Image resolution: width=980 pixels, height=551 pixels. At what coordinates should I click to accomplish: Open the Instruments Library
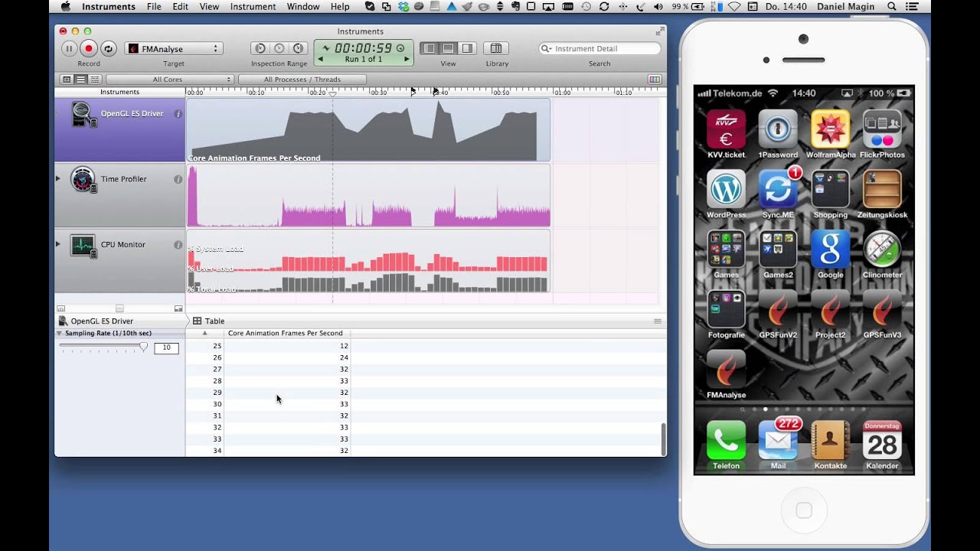(497, 48)
